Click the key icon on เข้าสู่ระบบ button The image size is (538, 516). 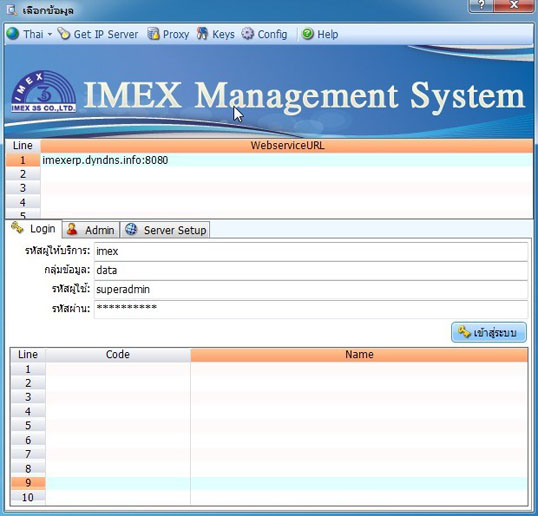pos(464,332)
